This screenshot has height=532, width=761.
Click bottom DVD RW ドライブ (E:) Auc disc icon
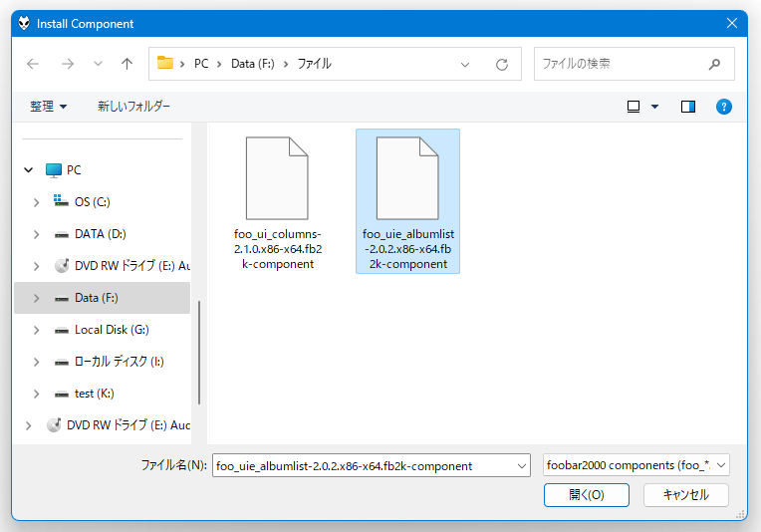(x=54, y=424)
